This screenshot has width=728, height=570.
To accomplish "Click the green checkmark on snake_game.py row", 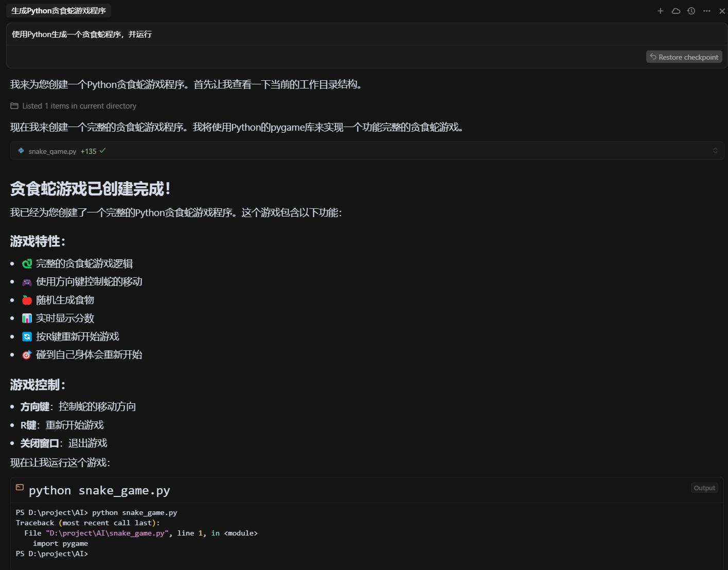I will pos(102,151).
